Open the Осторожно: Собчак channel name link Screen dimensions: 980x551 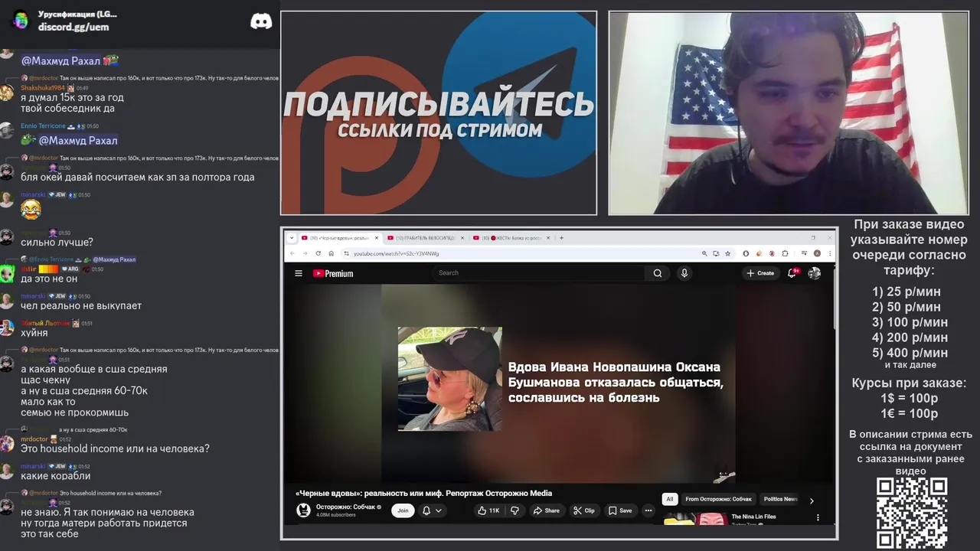click(346, 507)
